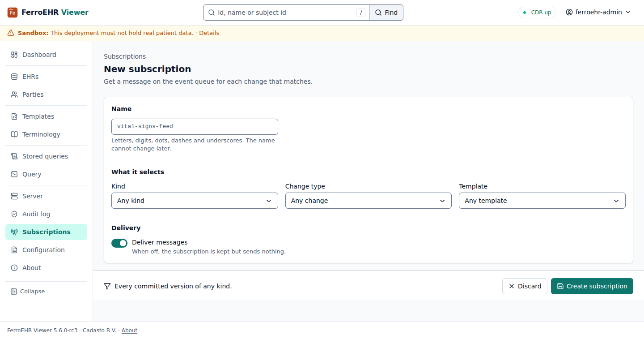Follow the footer About link
Image resolution: width=644 pixels, height=339 pixels.
tap(129, 330)
